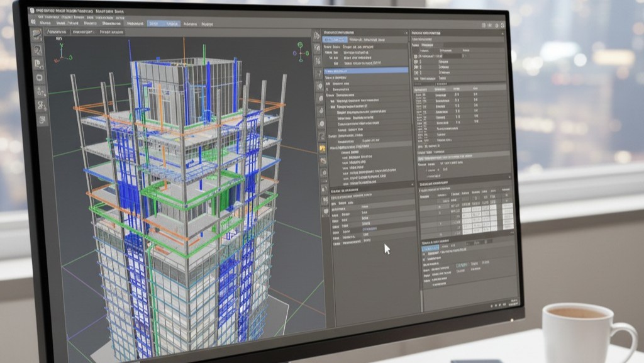Click the application logo icon in title bar
Screen dimensions: 644x363
click(31, 11)
